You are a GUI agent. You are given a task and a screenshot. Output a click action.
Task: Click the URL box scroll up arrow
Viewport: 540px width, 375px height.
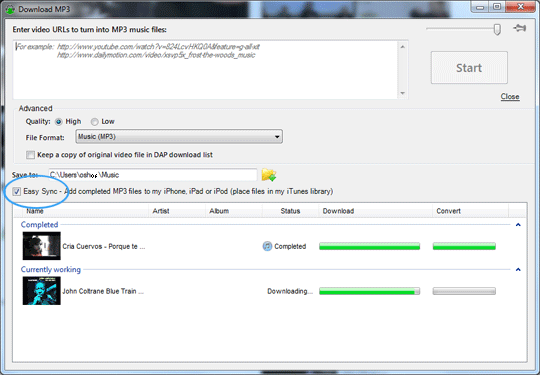click(x=403, y=46)
